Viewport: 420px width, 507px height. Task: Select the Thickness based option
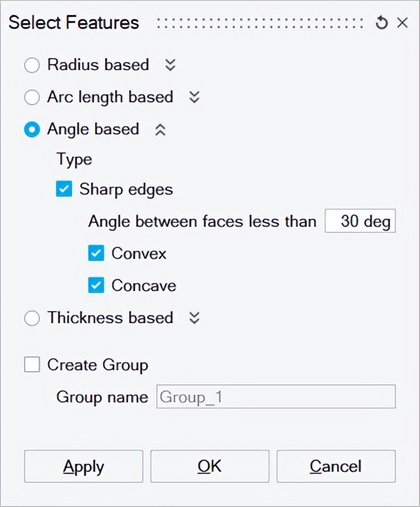pyautogui.click(x=32, y=317)
